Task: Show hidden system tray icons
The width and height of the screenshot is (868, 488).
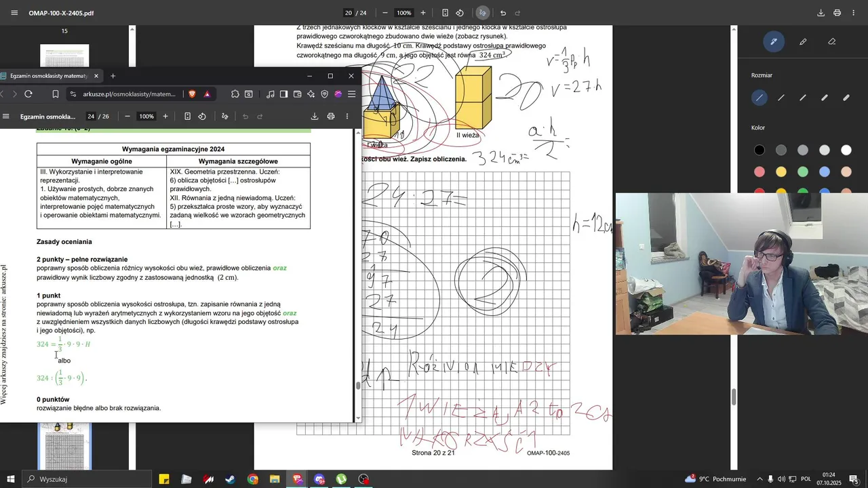Action: click(759, 479)
